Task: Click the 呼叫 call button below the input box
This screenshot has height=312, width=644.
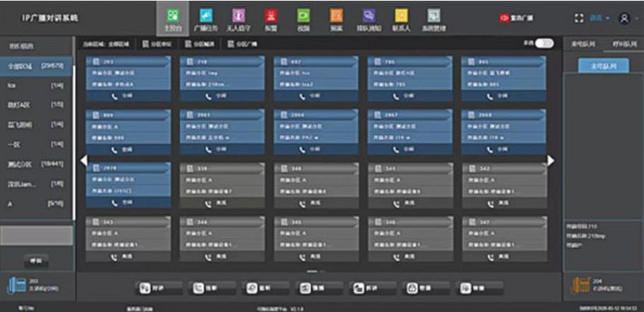Action: pyautogui.click(x=36, y=260)
